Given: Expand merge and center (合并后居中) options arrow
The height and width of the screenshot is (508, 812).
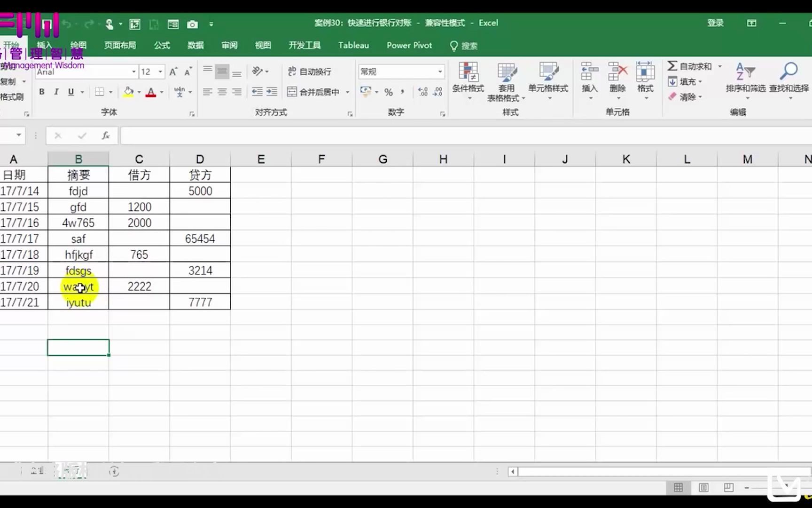Looking at the screenshot, I should [348, 92].
